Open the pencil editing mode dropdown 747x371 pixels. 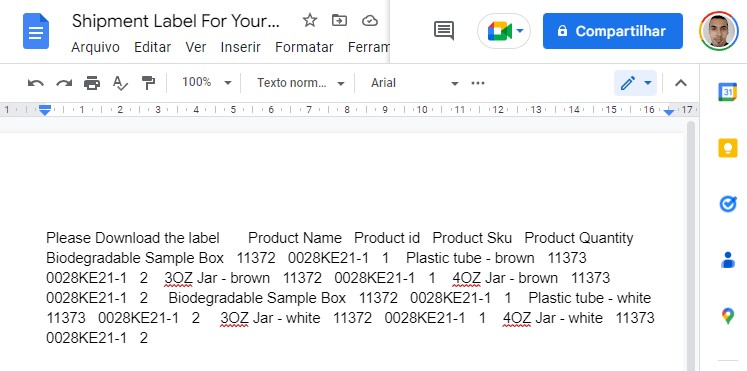636,83
